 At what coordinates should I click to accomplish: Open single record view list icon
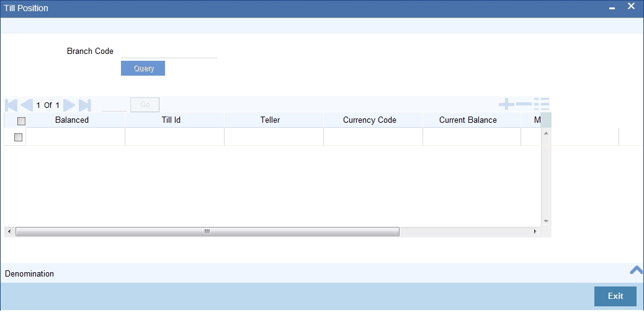[x=542, y=104]
